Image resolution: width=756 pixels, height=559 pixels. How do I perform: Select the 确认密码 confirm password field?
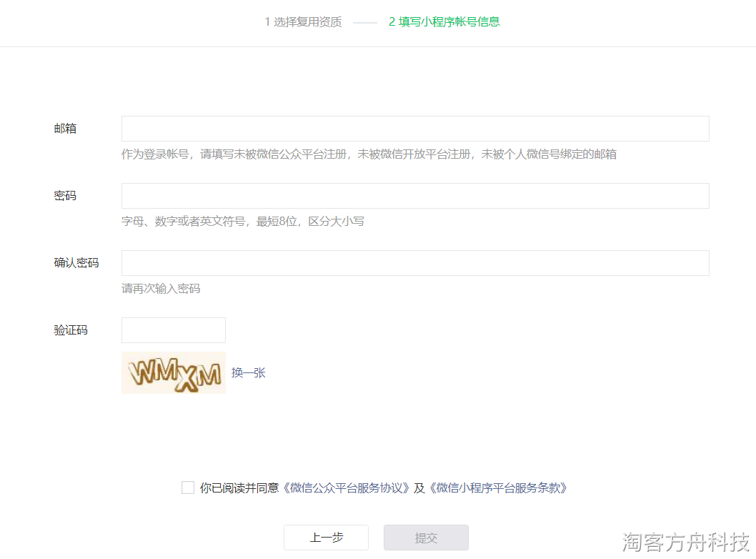(415, 263)
